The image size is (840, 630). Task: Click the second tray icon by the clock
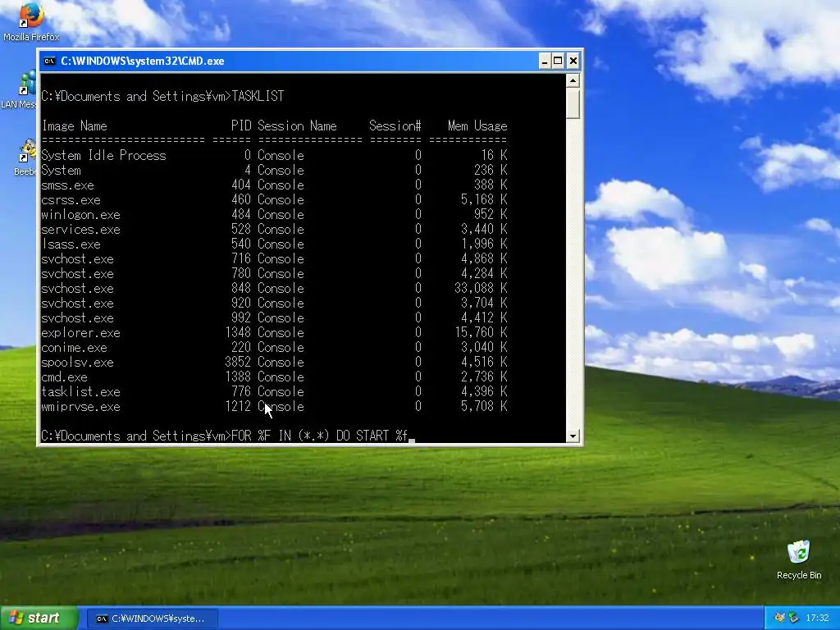tap(793, 619)
